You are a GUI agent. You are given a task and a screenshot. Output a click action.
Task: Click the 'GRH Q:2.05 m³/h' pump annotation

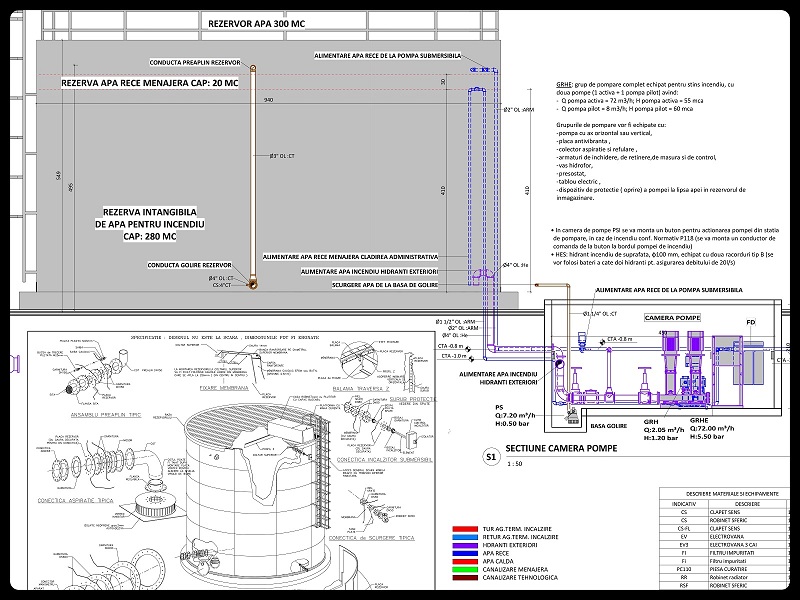662,430
